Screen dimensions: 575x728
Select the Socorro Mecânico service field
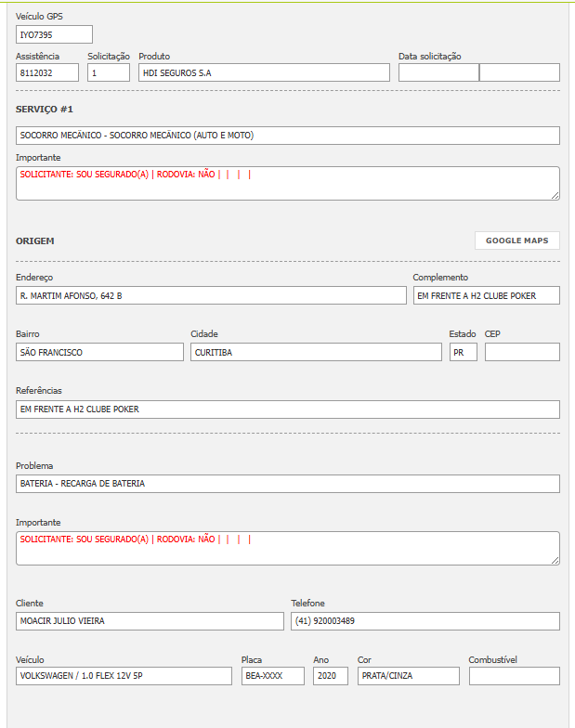(288, 136)
